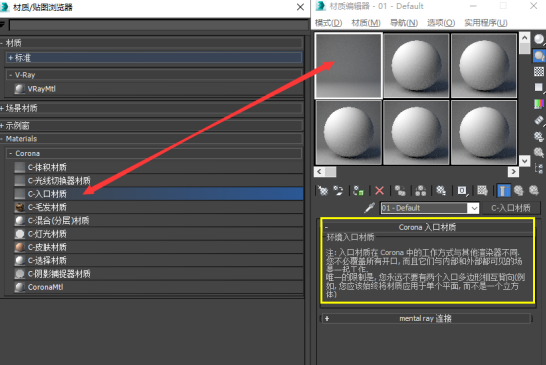Toggle the Backlight button in side toolbar

(539, 56)
